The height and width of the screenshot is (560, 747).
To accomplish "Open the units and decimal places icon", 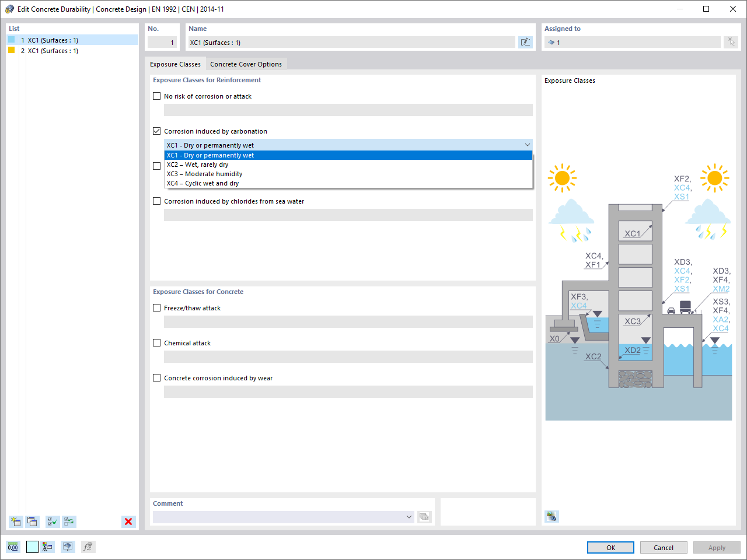I will [13, 547].
